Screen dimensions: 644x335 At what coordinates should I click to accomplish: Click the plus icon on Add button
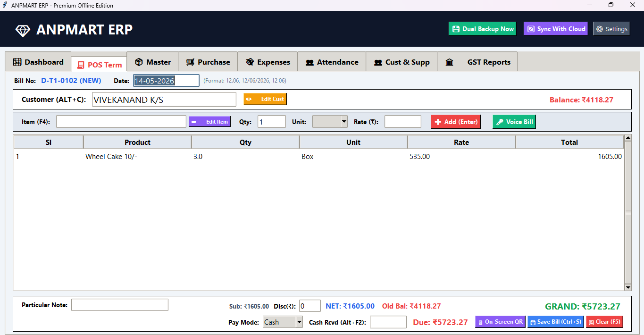[438, 122]
